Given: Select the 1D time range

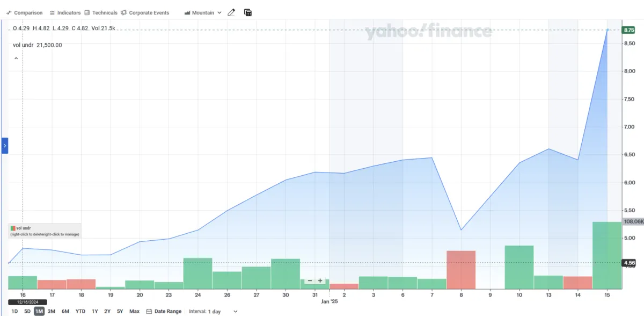Looking at the screenshot, I should click(x=14, y=311).
